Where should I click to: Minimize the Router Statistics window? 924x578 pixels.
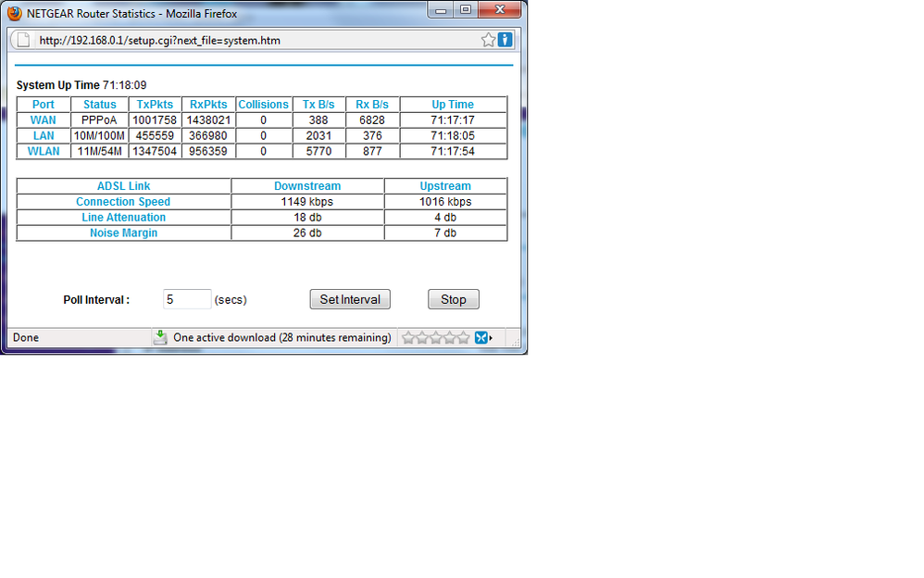coord(441,10)
